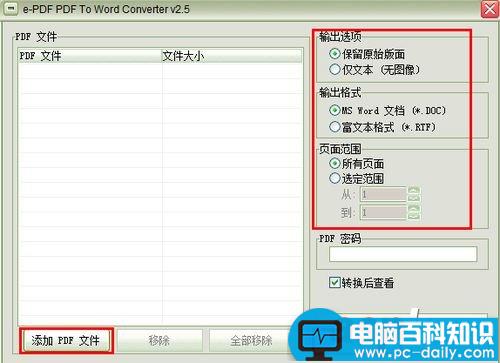The height and width of the screenshot is (363, 500).
Task: Click the 全部移除 button
Action: (252, 341)
